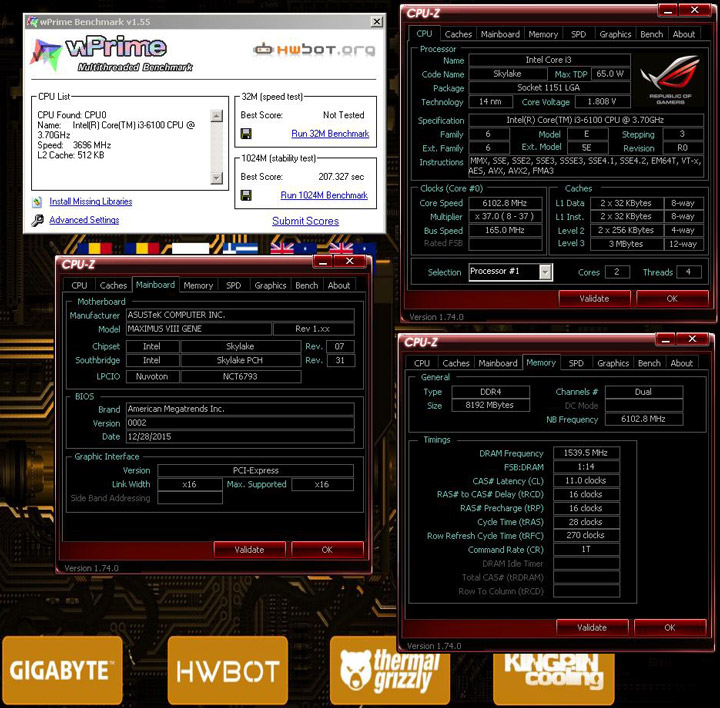Select SPD tab in Mainboard window

[x=233, y=286]
